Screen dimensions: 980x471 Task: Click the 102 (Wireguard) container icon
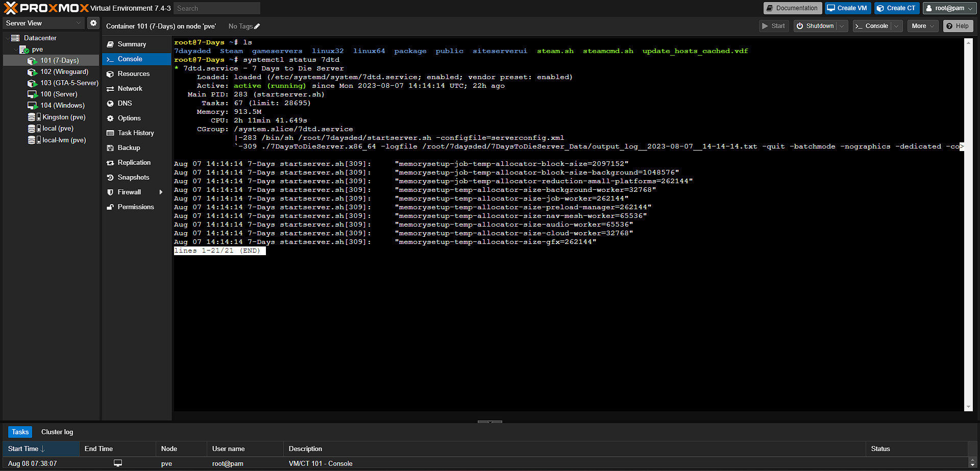coord(32,72)
